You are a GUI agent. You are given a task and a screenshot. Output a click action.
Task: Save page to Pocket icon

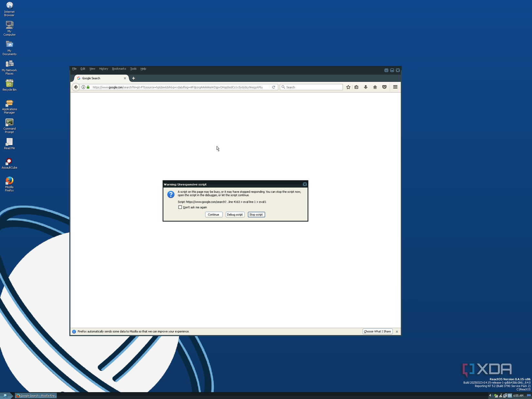pos(384,87)
